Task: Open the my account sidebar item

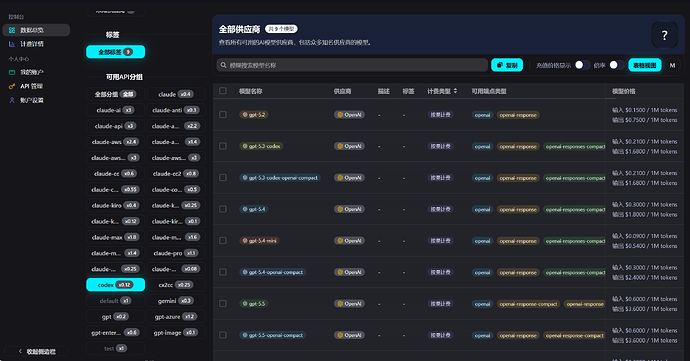Action: pyautogui.click(x=37, y=72)
